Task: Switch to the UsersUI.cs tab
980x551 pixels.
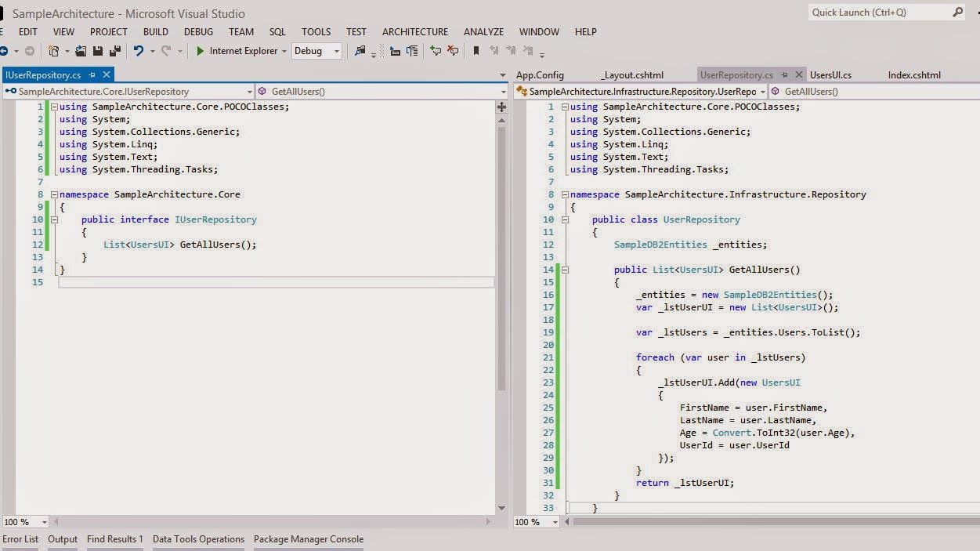Action: pyautogui.click(x=830, y=74)
